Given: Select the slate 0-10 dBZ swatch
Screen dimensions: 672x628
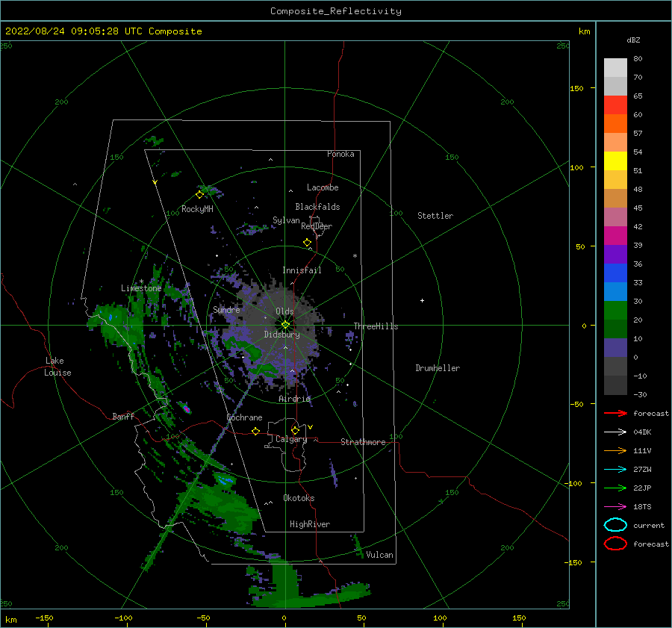Looking at the screenshot, I should pyautogui.click(x=615, y=348).
